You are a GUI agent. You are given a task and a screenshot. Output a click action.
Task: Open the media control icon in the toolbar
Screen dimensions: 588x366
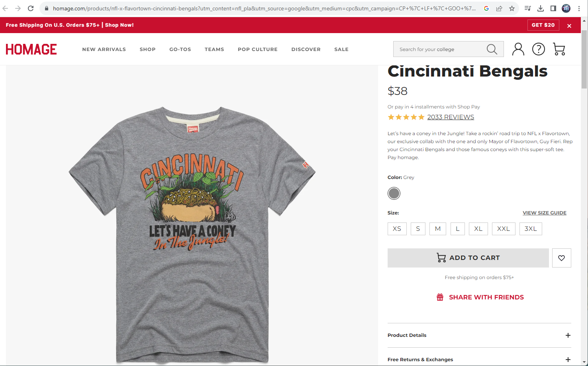pyautogui.click(x=528, y=8)
